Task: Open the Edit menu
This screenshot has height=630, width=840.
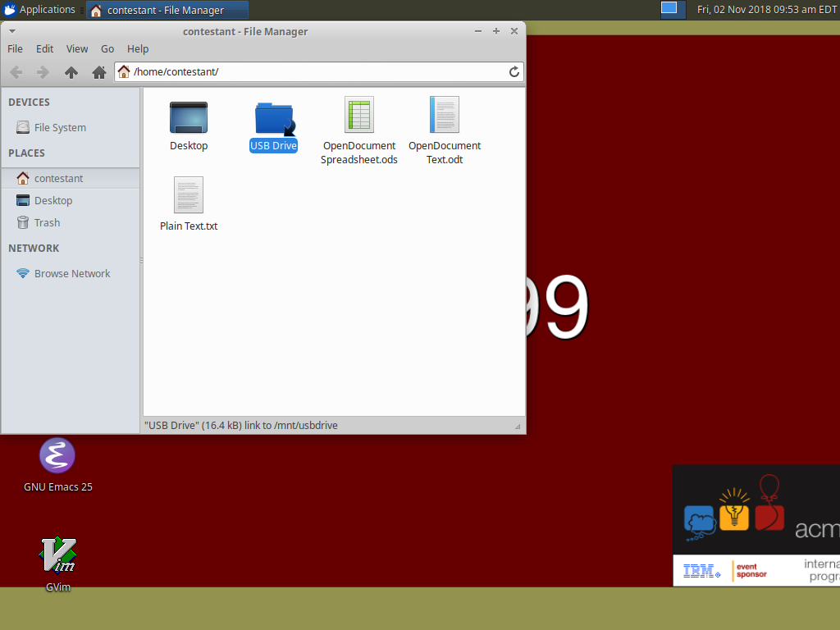Action: 44,48
